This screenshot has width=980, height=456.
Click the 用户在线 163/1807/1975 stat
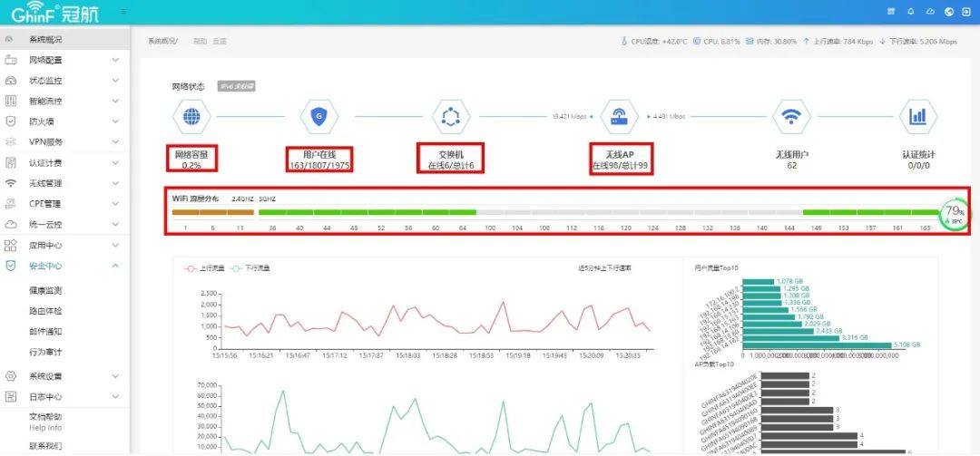pos(318,160)
